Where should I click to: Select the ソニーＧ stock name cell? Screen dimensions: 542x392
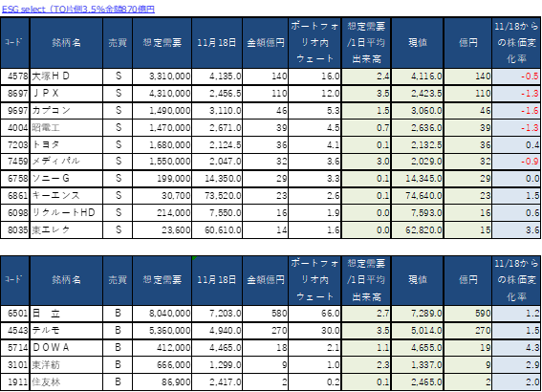tap(66, 179)
